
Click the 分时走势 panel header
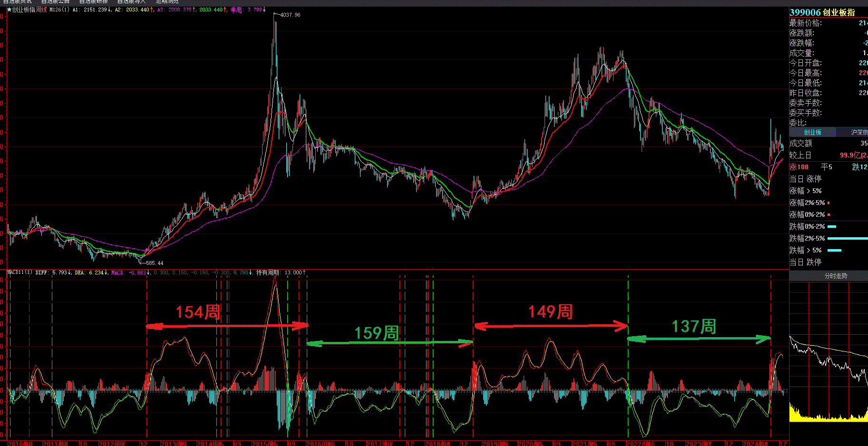[835, 276]
